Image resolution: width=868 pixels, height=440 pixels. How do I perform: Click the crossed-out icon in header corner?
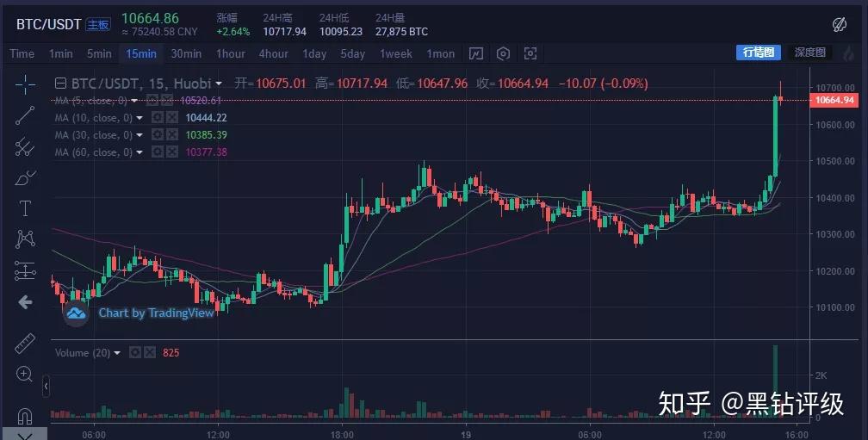[x=840, y=24]
